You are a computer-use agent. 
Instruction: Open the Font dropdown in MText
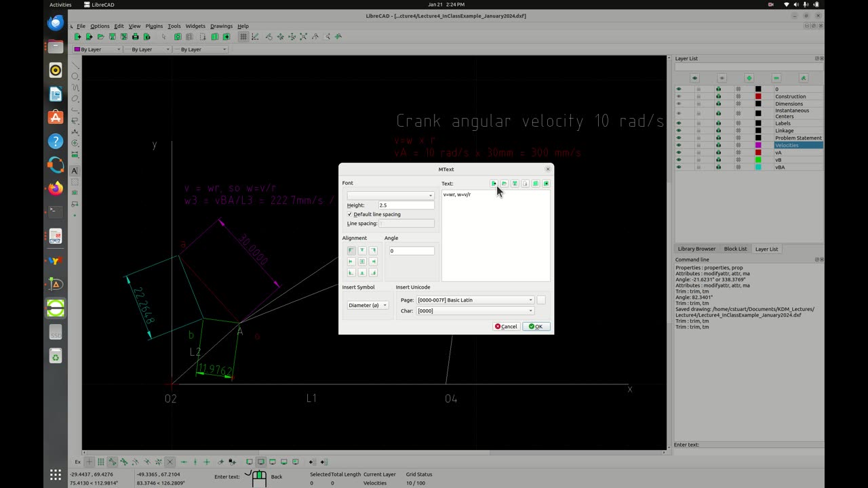tap(391, 195)
